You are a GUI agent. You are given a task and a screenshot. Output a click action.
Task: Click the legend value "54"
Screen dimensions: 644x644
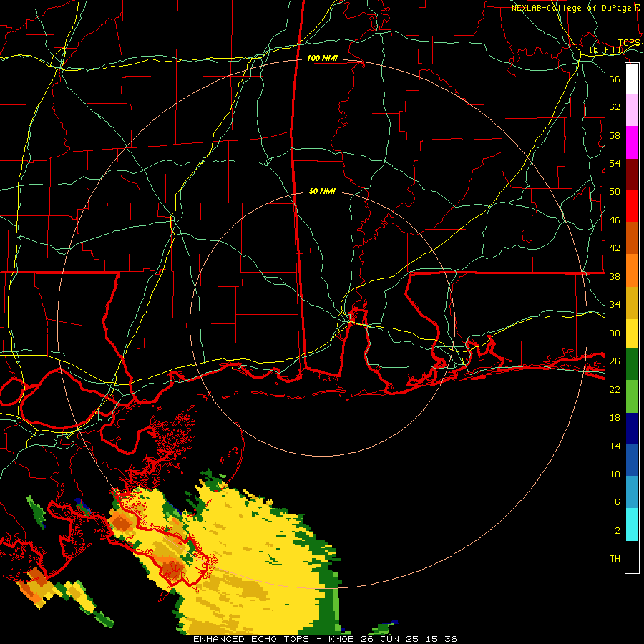point(615,163)
